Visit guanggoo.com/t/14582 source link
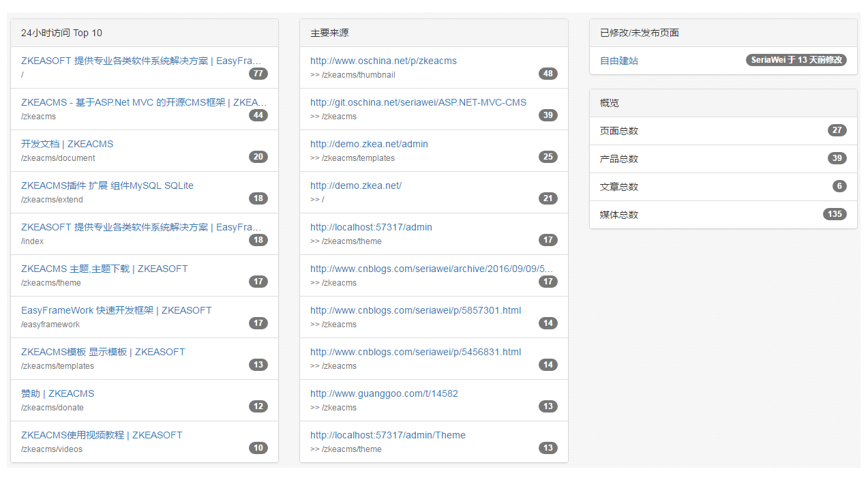Viewport: 868px width, 480px height. tap(384, 393)
